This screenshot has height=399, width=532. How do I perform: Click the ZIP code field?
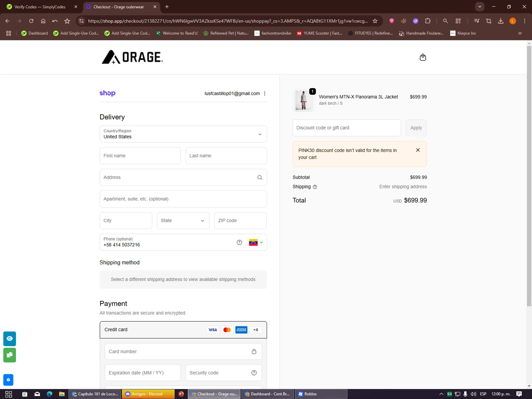tap(240, 221)
